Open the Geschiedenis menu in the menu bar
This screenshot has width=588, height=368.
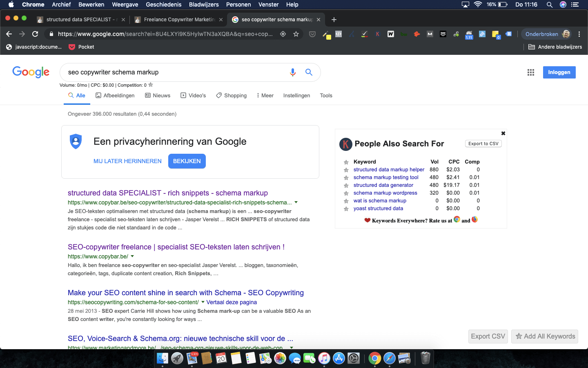point(163,4)
